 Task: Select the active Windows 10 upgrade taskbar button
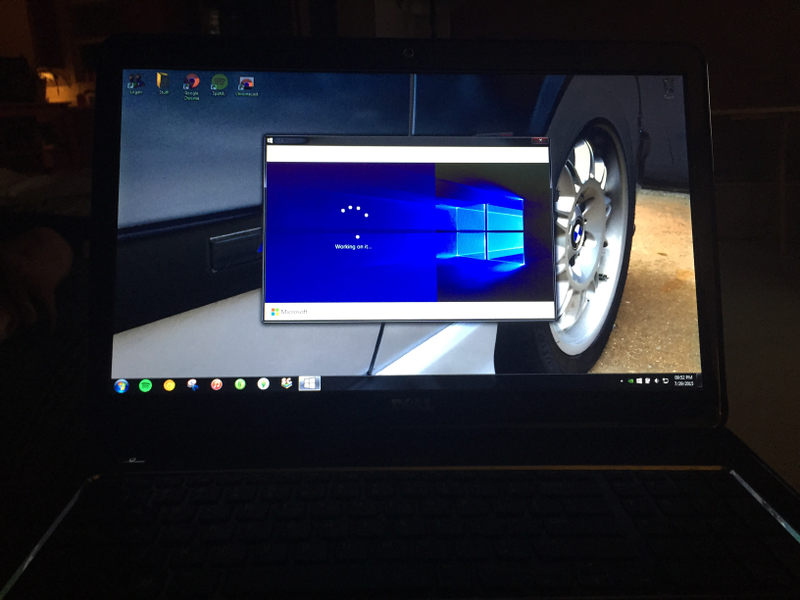(x=309, y=383)
